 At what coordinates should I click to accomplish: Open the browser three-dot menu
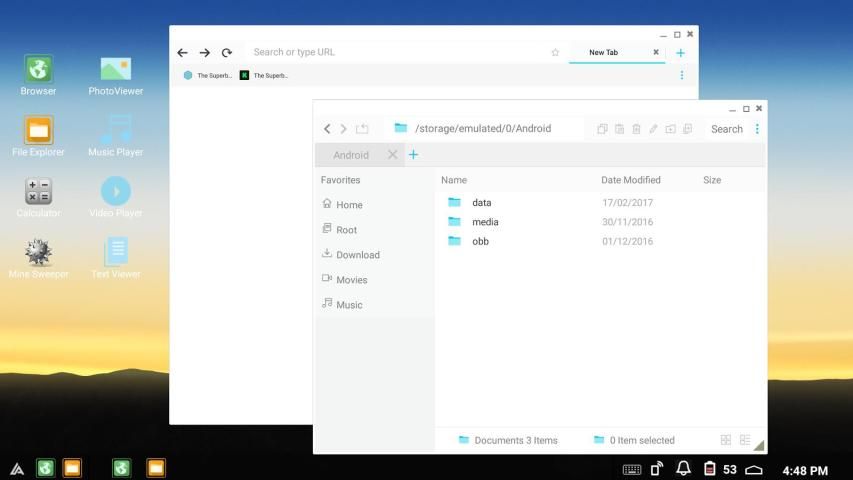click(x=682, y=75)
